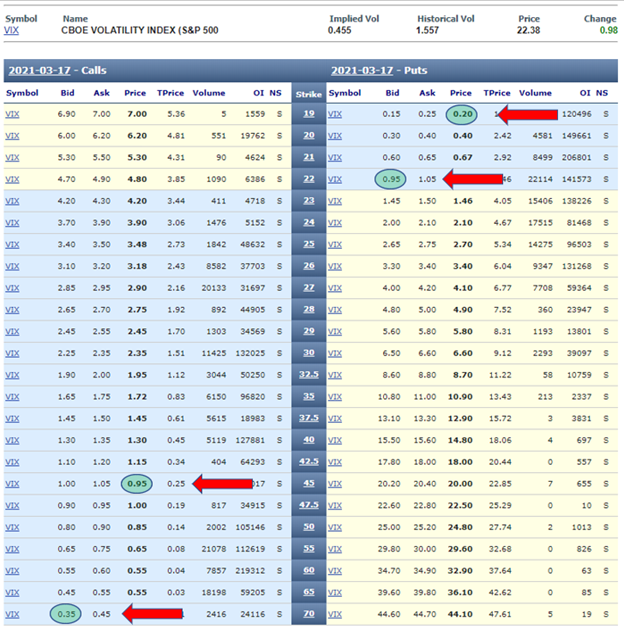Click Implied Vol value 0.455

340,31
